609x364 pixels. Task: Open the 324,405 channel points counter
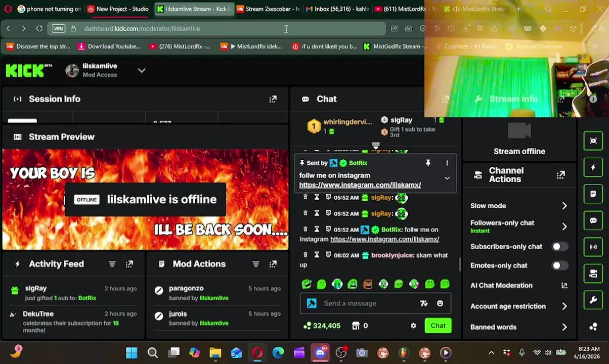coord(322,326)
